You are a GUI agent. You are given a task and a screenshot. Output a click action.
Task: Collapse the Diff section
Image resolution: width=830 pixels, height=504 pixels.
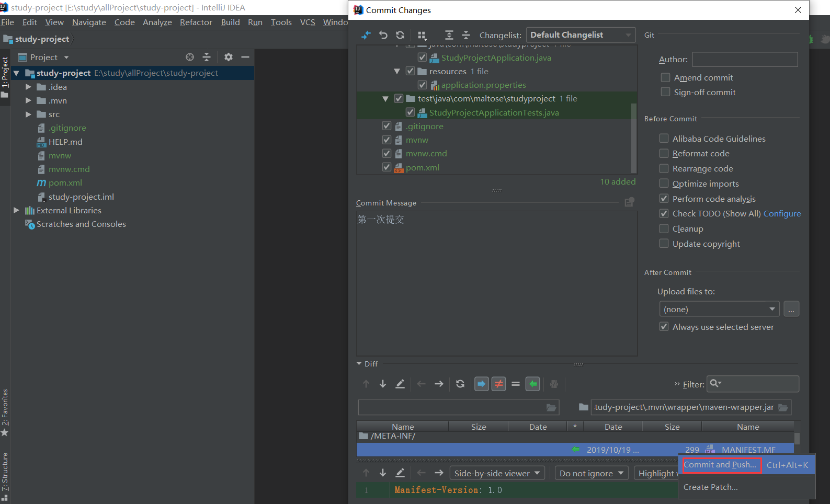(x=359, y=363)
